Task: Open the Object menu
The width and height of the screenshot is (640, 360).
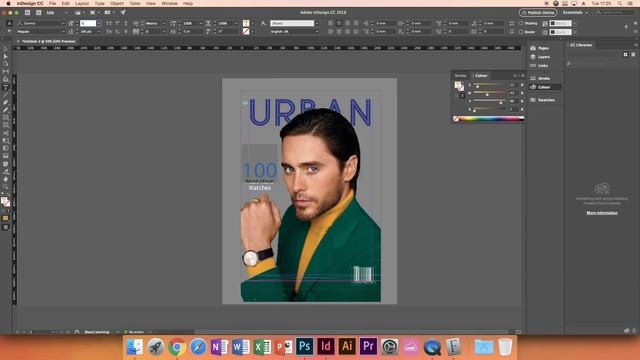Action: [x=117, y=3]
